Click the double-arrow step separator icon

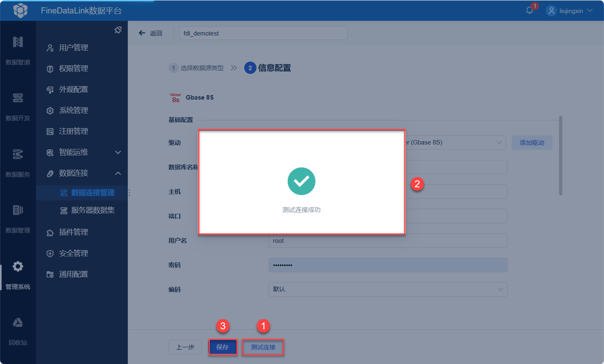tap(234, 68)
